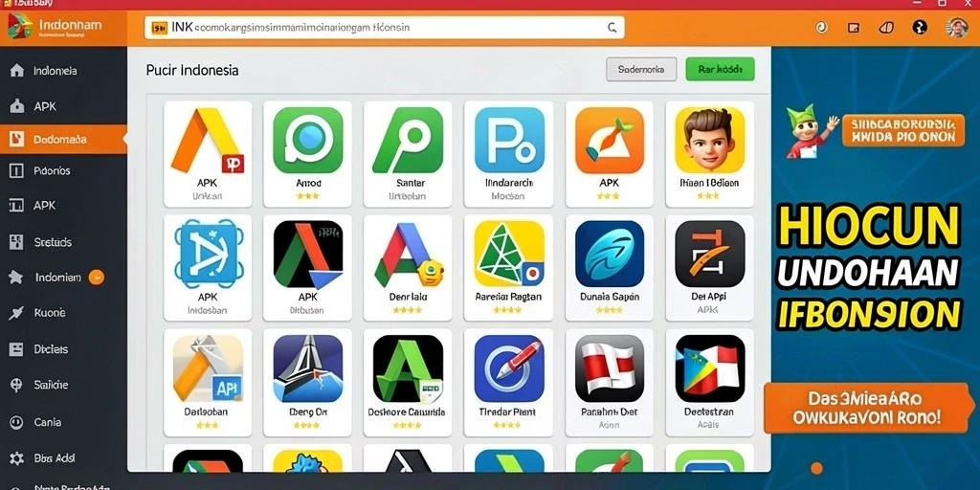Select the highlighted Dadomada sidebar item
Viewport: 980px width, 490px height.
tap(62, 140)
